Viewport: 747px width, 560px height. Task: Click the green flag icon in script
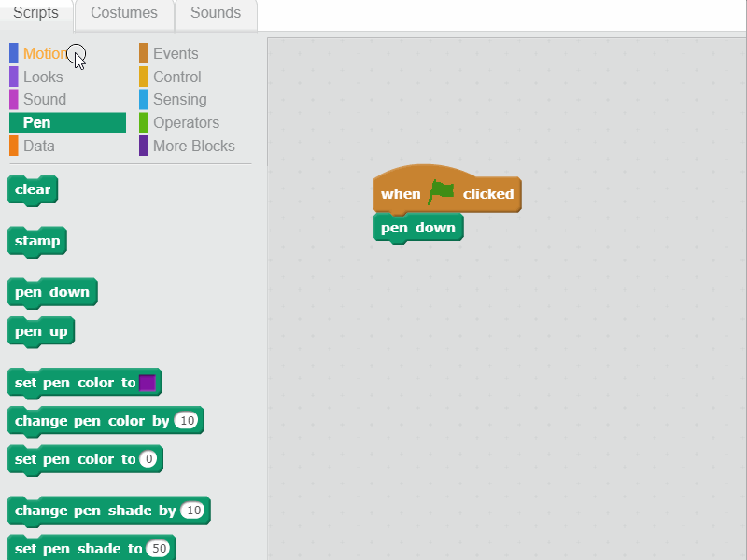441,191
